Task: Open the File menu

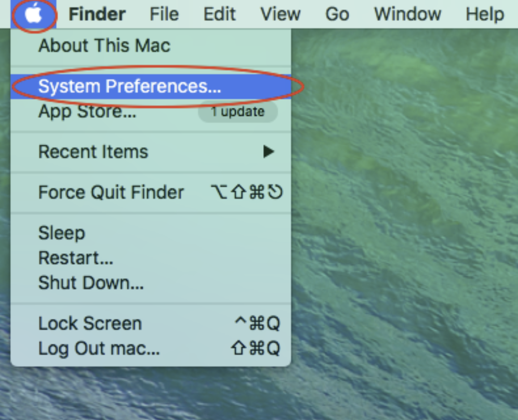Action: [164, 14]
